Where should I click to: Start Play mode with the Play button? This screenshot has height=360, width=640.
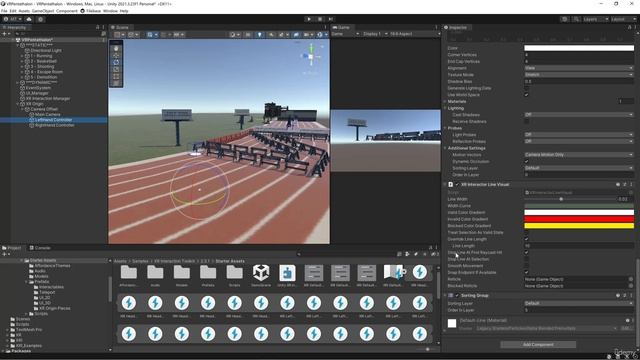tap(309, 19)
